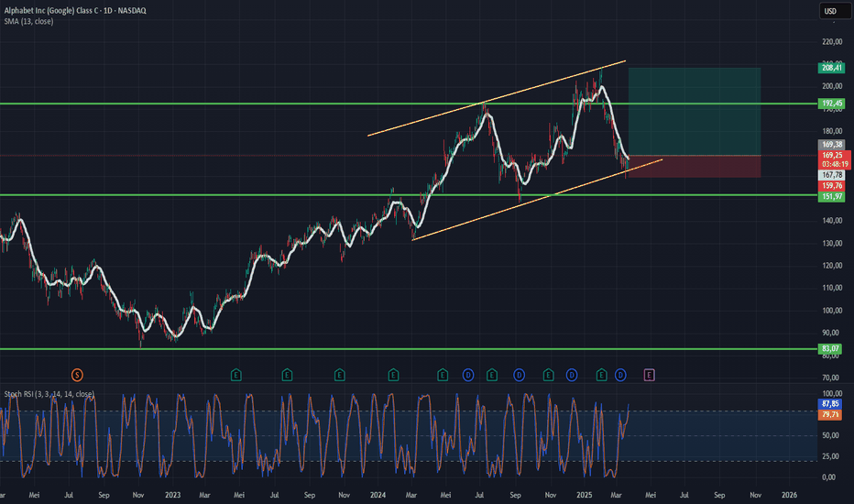Click earnings E marker between 2025 and Mar labels
This screenshot has width=854, height=504.
(x=601, y=375)
